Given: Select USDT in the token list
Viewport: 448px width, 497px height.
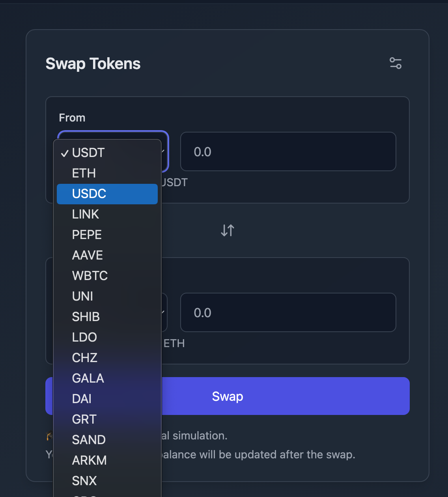Looking at the screenshot, I should point(88,153).
